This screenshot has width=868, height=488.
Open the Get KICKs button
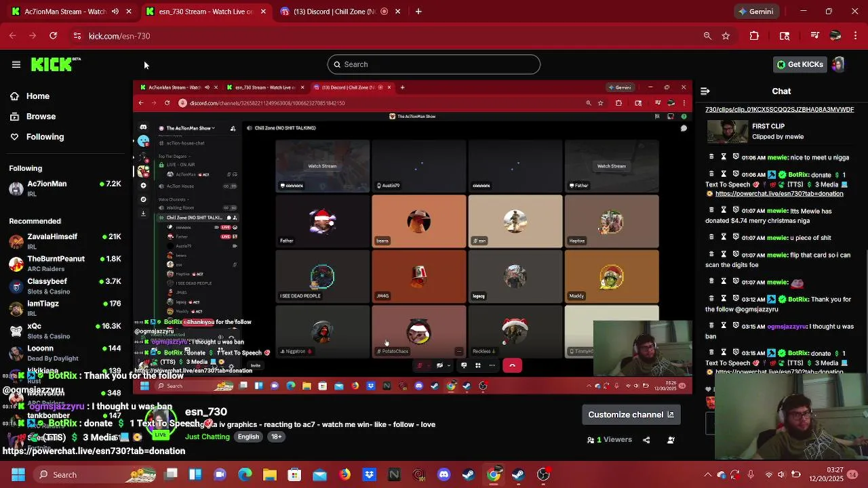800,64
